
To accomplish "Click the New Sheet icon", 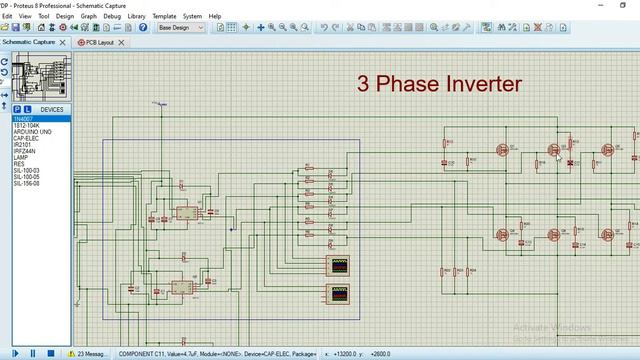I will tap(527, 27).
